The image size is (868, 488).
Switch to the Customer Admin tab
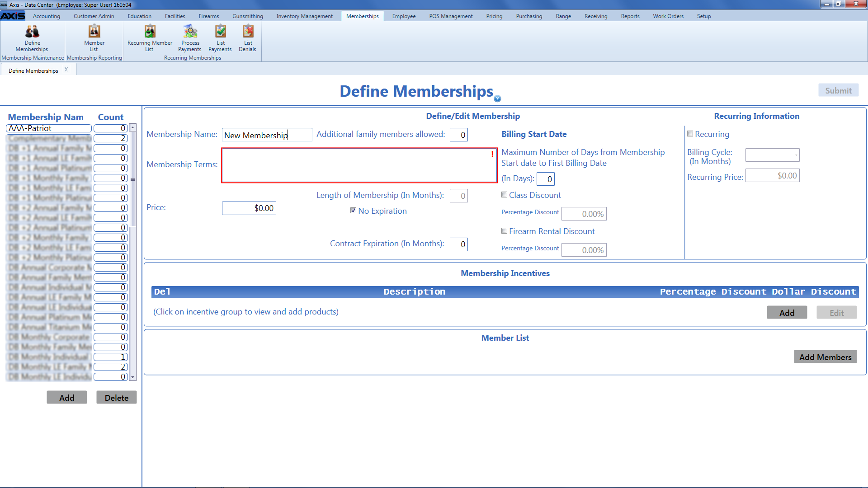pos(94,16)
